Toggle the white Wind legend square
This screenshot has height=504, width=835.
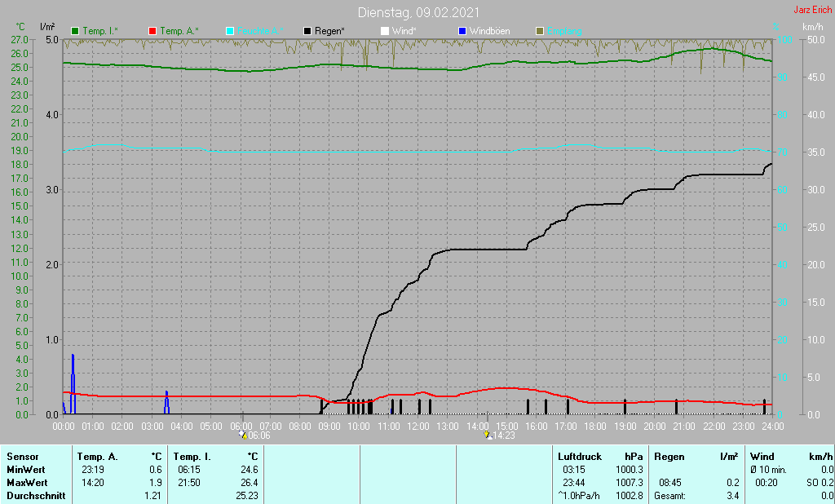pos(385,31)
